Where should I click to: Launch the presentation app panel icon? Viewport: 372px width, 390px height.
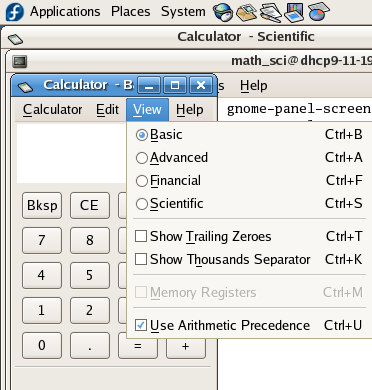(x=294, y=12)
